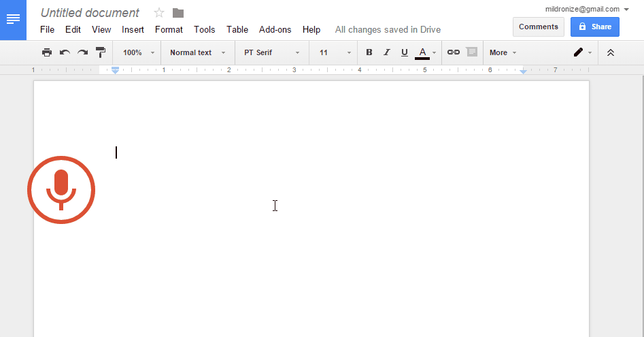Open the font size 11 dropdown

pyautogui.click(x=335, y=52)
